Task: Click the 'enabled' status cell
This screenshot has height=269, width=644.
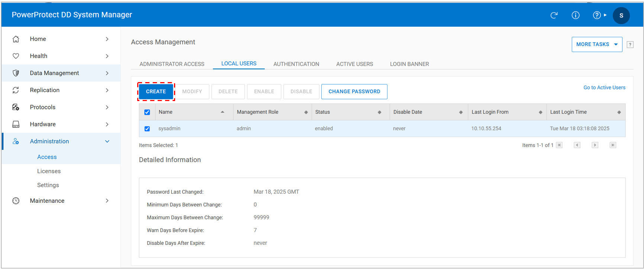Action: point(324,129)
